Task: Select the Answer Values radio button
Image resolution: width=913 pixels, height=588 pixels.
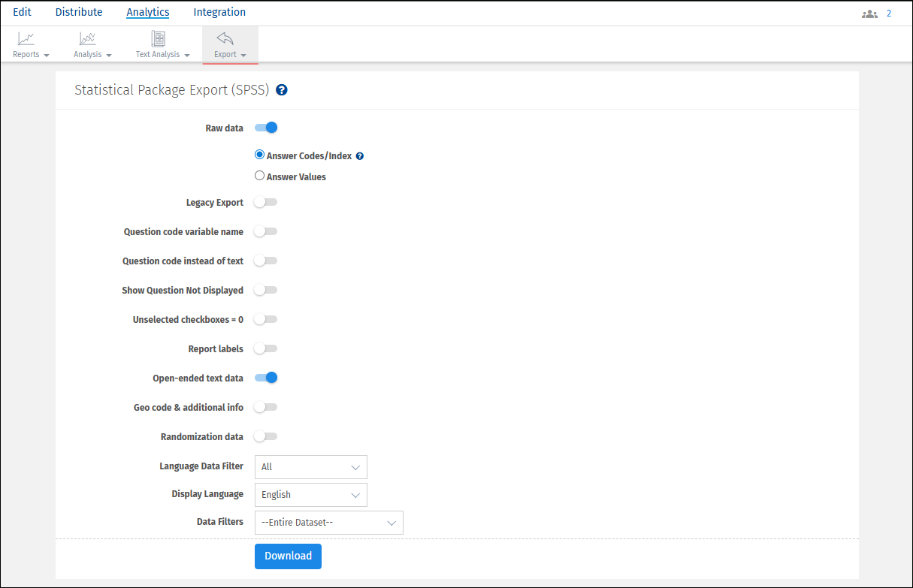Action: 259,175
